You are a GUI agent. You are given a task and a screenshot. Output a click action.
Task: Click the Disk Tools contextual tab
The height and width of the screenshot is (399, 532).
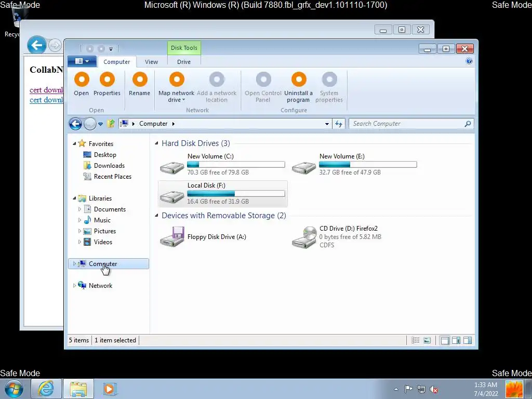184,48
